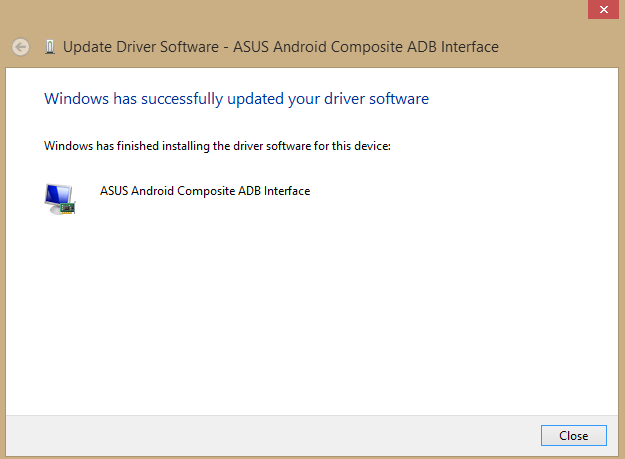
Task: Click the words driver software in the blue heading
Action: pyautogui.click(x=376, y=98)
